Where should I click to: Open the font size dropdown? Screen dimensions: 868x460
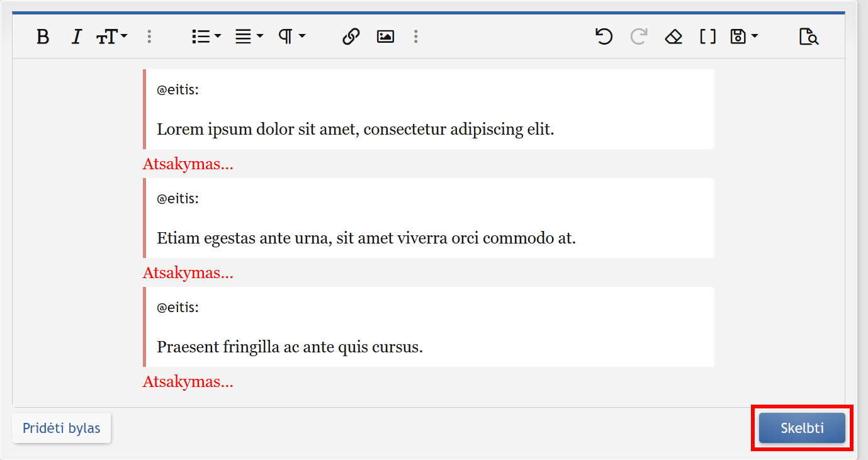coord(111,37)
